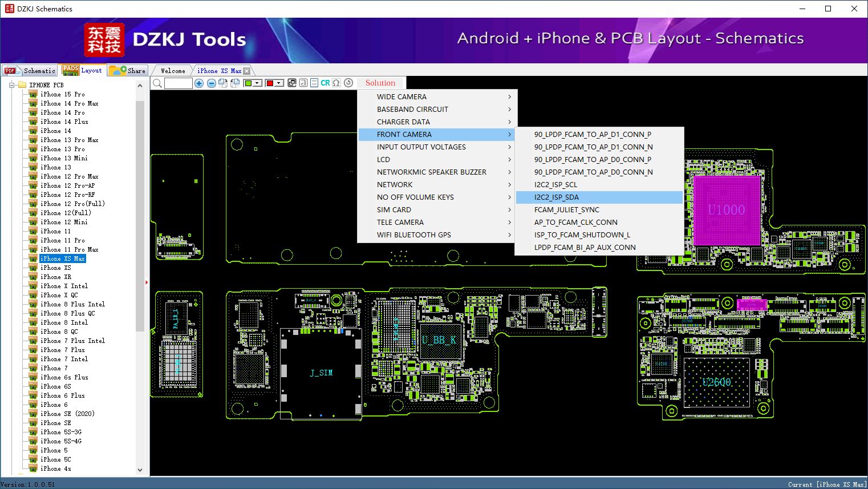Click the zoom out minus icon

(x=212, y=83)
